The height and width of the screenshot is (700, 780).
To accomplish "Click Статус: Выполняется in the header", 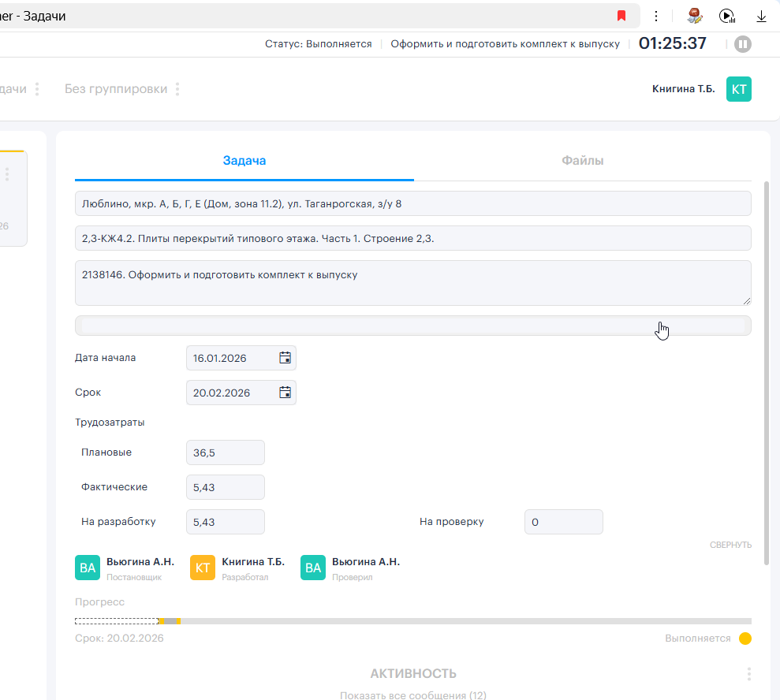I will point(319,44).
